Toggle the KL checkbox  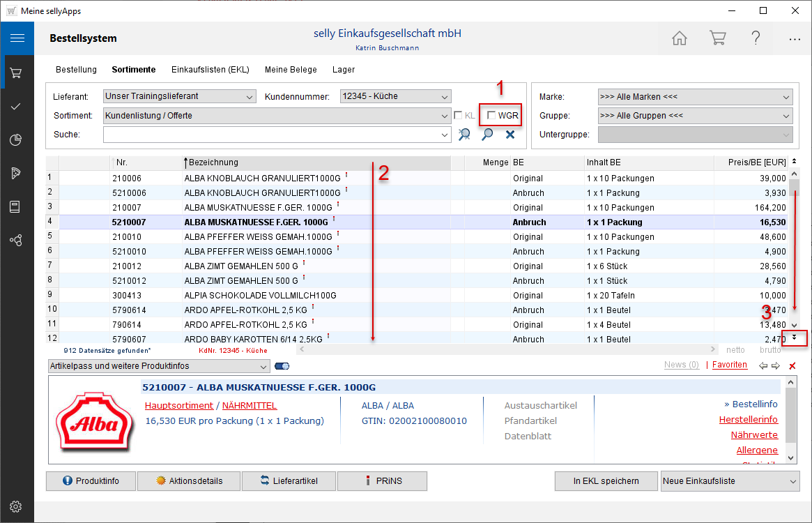pos(459,115)
